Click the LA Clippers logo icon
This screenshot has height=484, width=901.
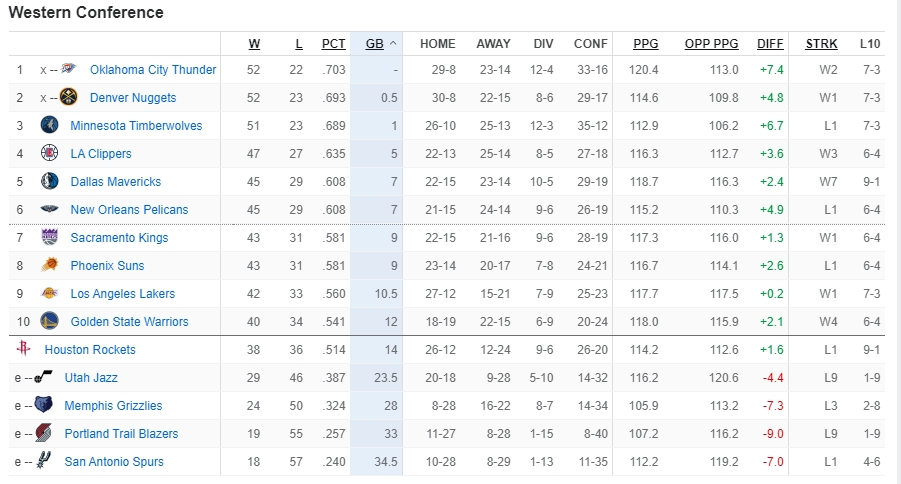click(49, 154)
